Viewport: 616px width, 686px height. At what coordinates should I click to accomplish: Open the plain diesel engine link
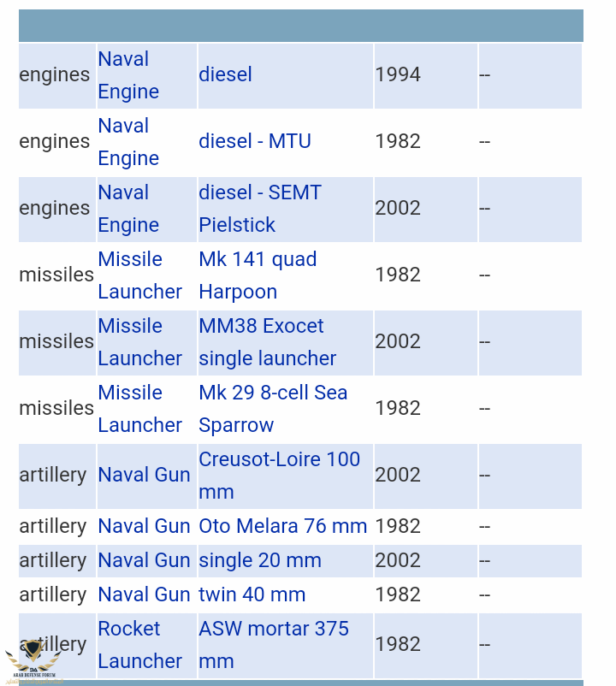click(x=225, y=74)
